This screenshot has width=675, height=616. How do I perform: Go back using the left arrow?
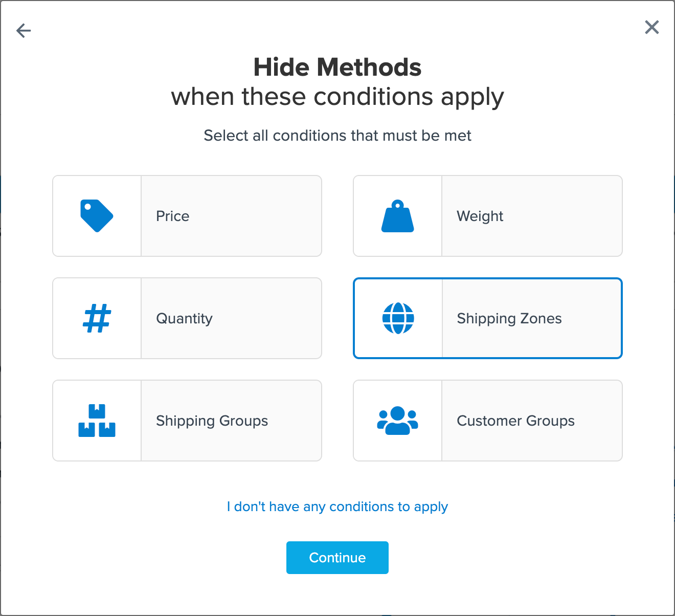click(24, 31)
